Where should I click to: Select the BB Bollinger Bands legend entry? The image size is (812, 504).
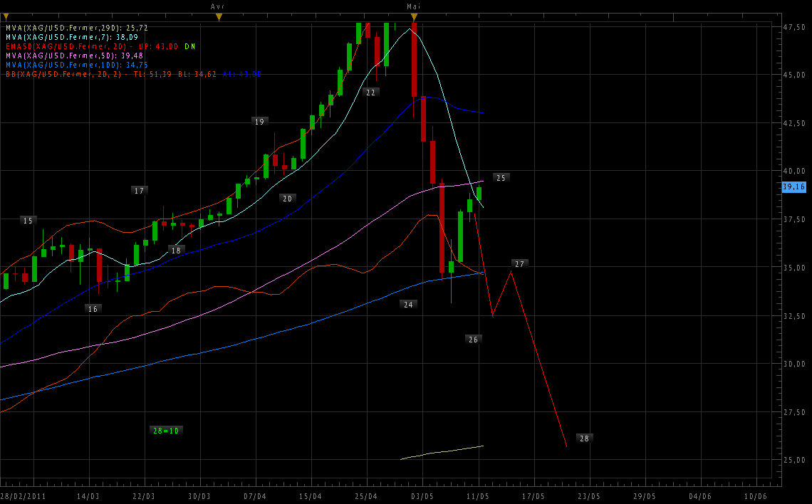click(x=132, y=73)
